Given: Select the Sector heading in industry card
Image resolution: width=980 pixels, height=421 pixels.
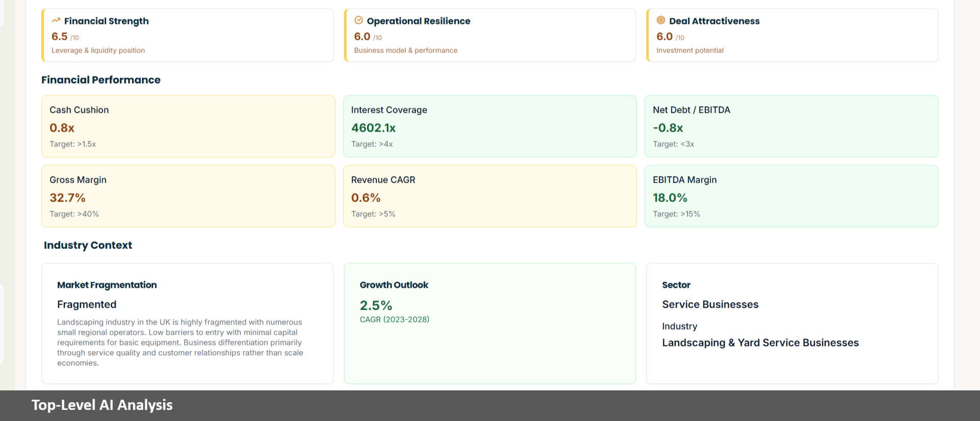Looking at the screenshot, I should tap(676, 285).
